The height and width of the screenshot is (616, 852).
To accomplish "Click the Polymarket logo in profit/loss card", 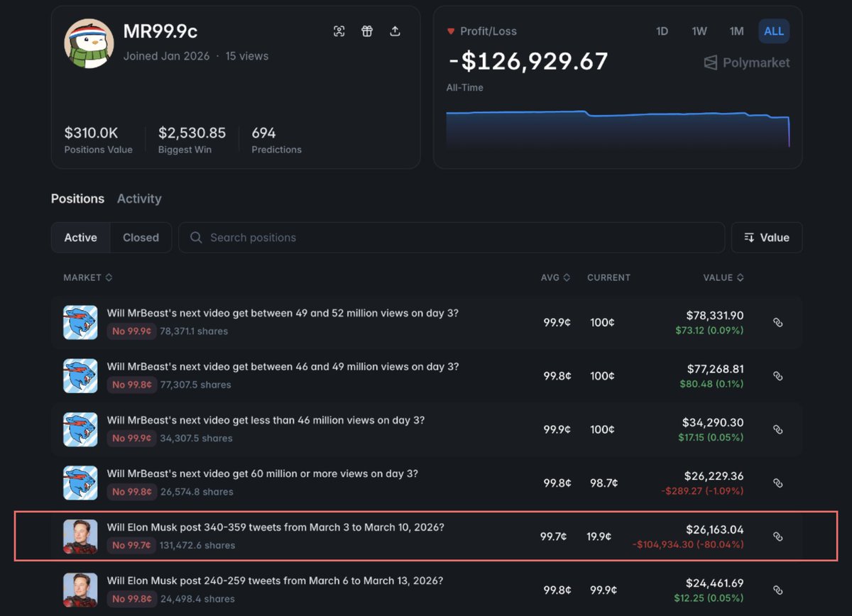I will [x=746, y=62].
